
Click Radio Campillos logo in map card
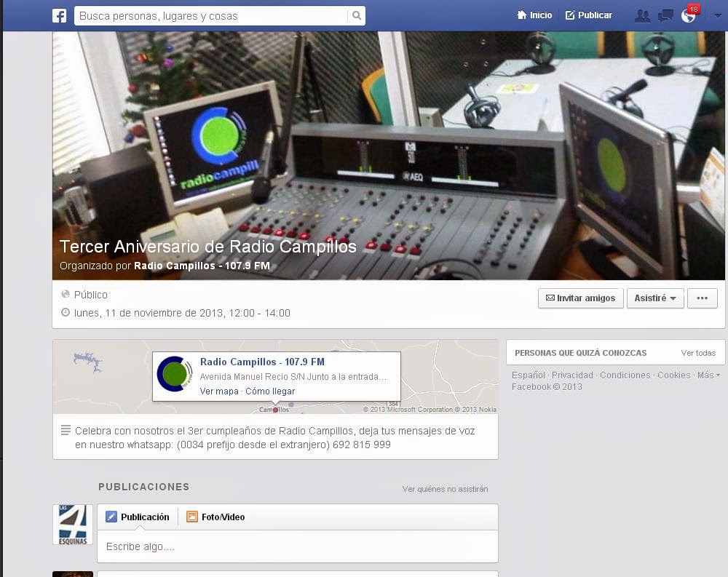pos(175,374)
